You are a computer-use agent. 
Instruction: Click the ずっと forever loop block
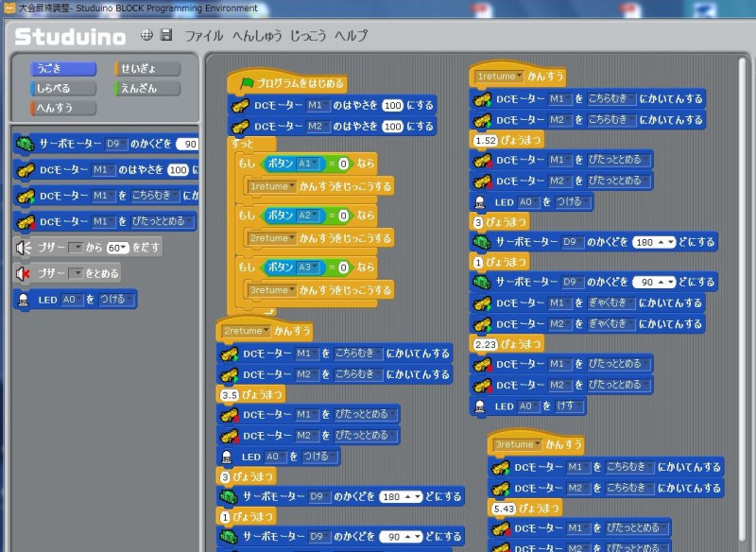coord(251,144)
